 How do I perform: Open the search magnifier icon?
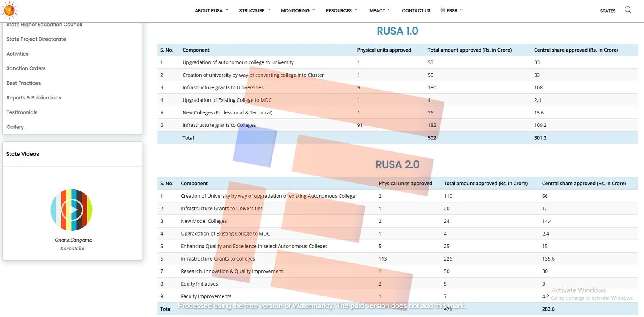[627, 10]
